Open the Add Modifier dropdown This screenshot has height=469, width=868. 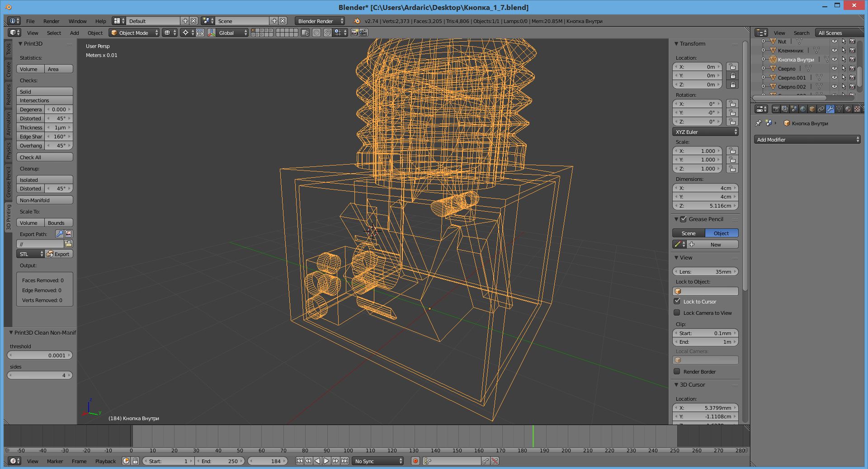(807, 140)
